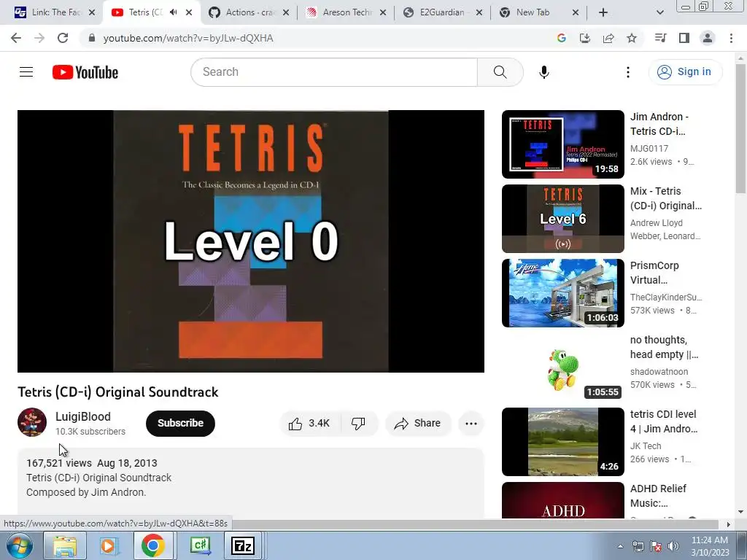Dislike the video with thumbs down

coord(358,424)
